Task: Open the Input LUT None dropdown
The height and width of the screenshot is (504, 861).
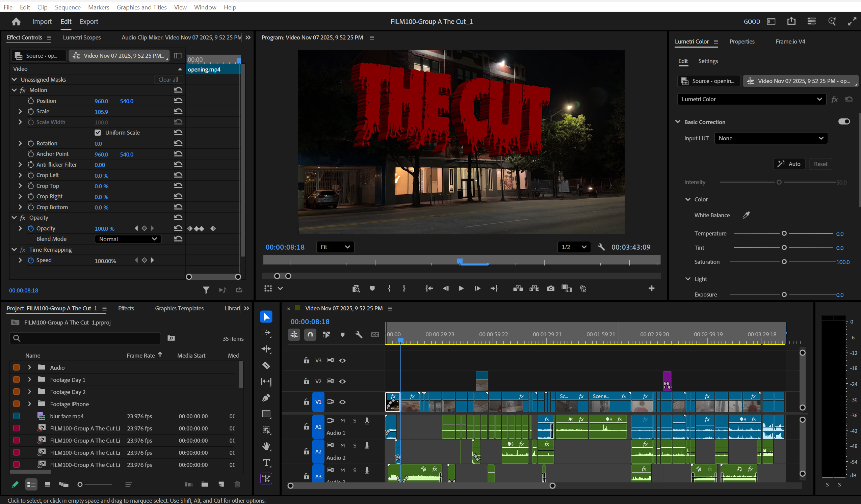Action: (x=771, y=138)
